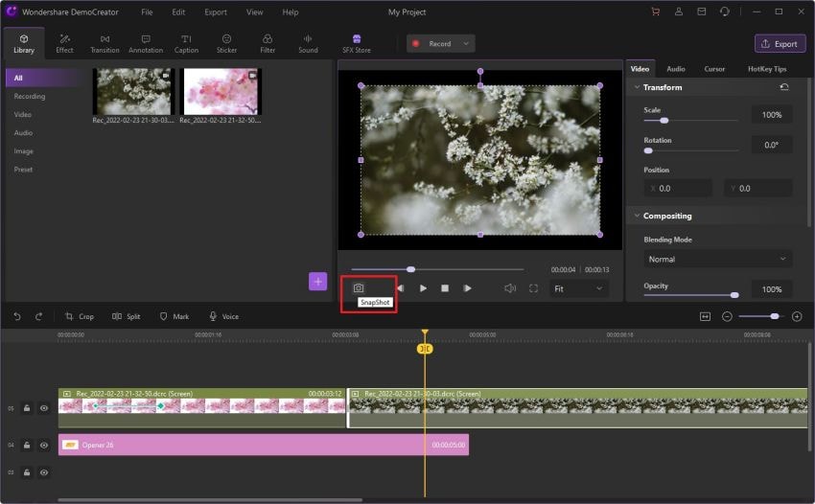The image size is (815, 504).
Task: Open the Caption panel
Action: [186, 44]
